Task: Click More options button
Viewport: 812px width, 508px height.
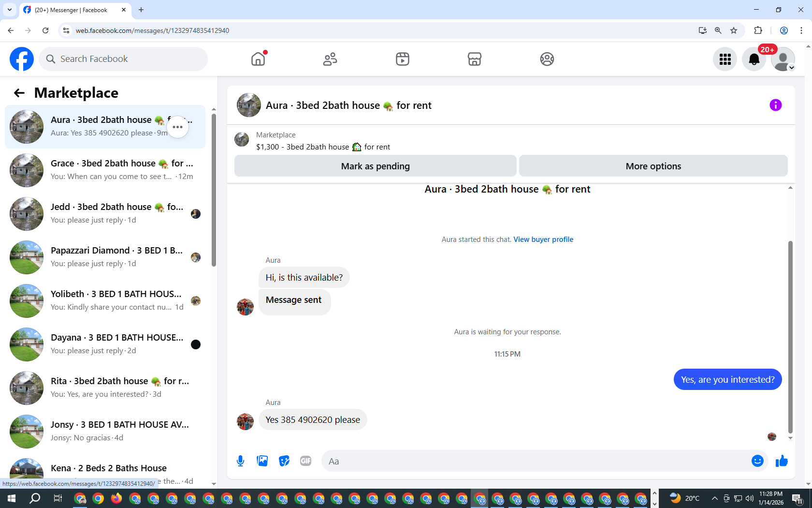Action: [x=653, y=166]
